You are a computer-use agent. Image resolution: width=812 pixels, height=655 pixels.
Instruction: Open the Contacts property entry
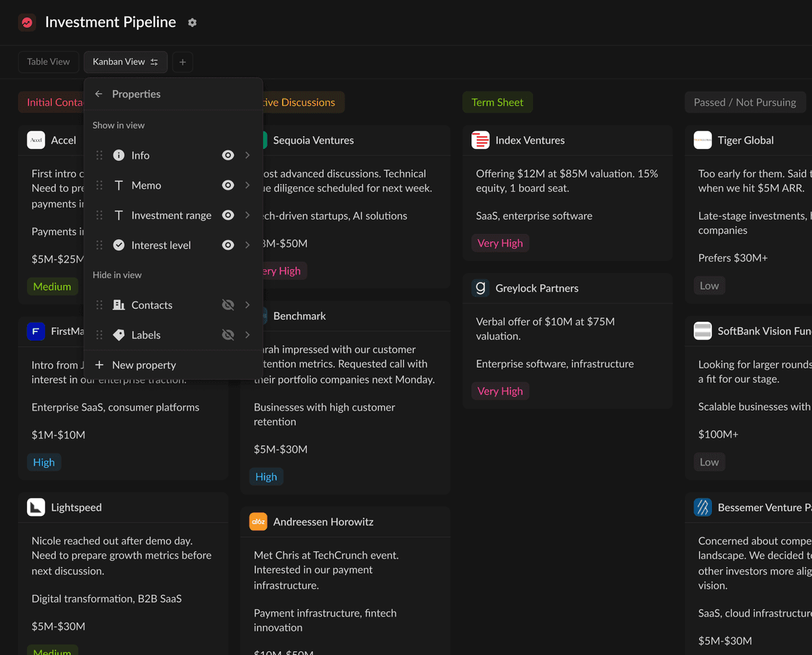coord(173,305)
